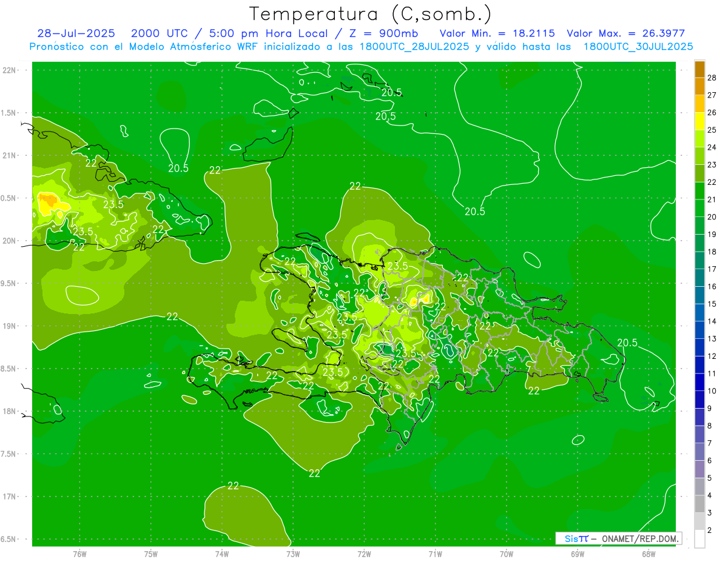Click the '76W' longitude axis label
728x562 pixels.
pyautogui.click(x=79, y=553)
